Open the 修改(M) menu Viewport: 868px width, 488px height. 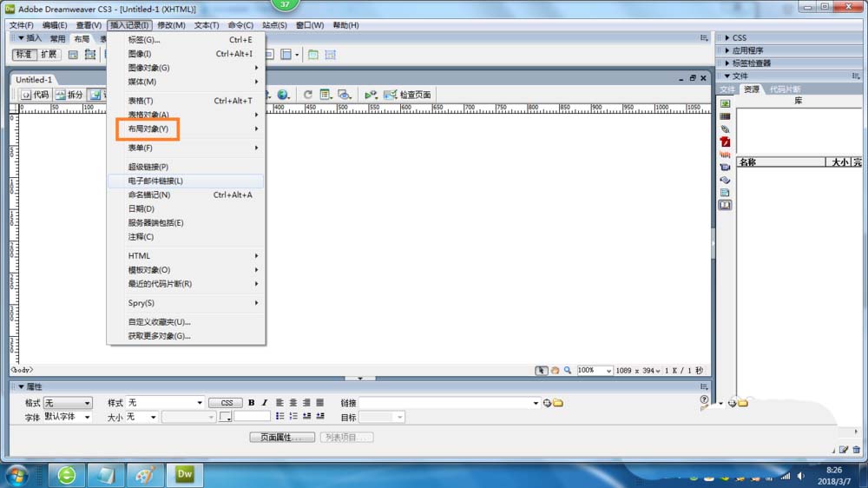171,25
